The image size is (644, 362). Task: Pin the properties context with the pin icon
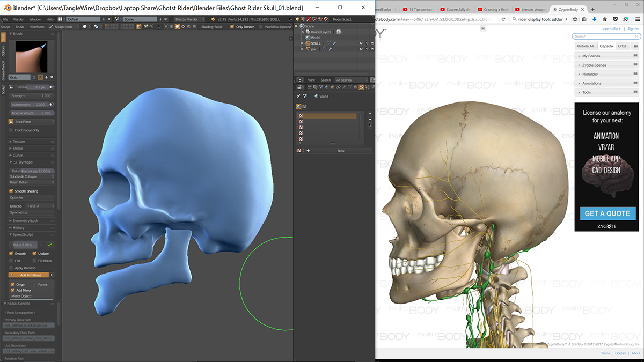pyautogui.click(x=299, y=97)
